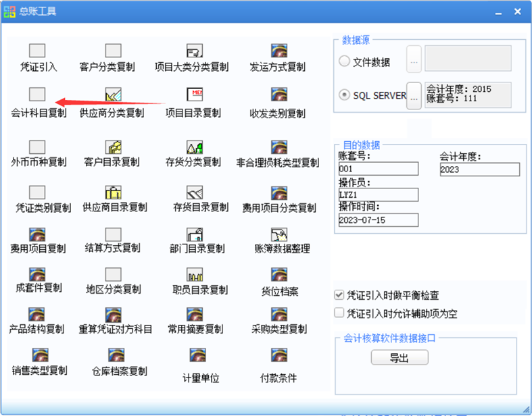Minimize the 总账工具 window
The height and width of the screenshot is (416, 532).
point(498,12)
